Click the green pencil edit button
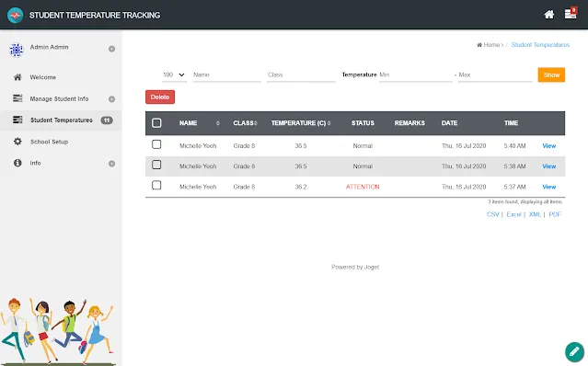Screen dimensions: 588x366 coord(574,351)
